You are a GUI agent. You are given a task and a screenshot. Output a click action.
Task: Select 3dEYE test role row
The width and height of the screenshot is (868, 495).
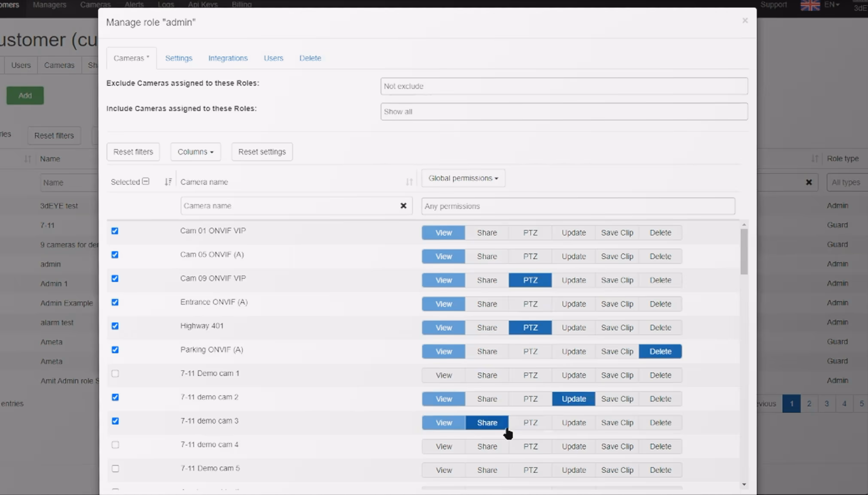[x=59, y=206]
